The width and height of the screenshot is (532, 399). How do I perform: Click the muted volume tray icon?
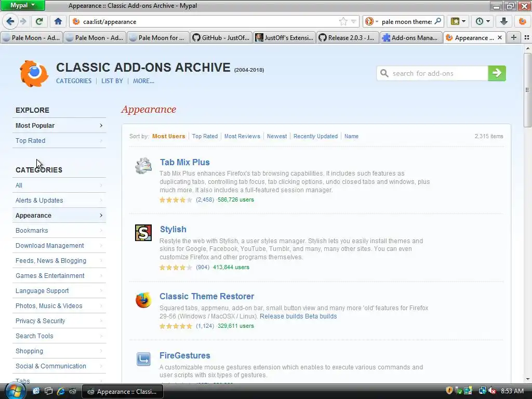[x=492, y=391]
